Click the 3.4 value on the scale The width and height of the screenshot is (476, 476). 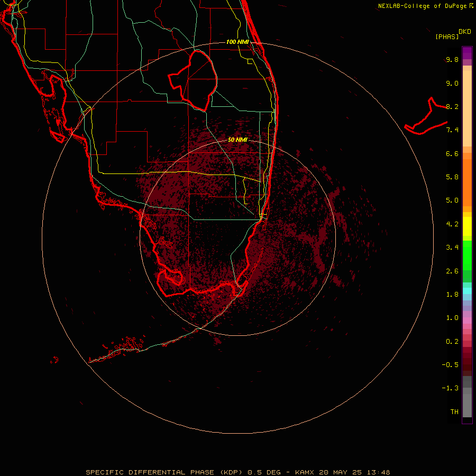[452, 248]
